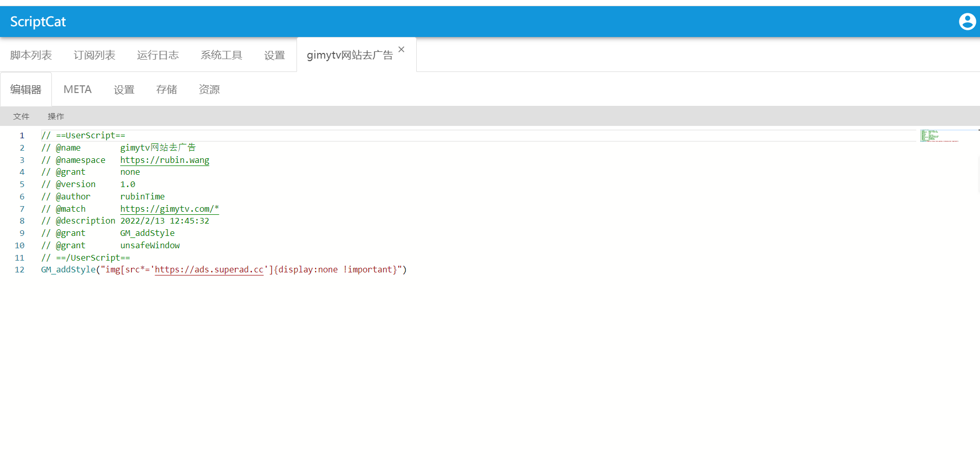The height and width of the screenshot is (460, 980).
Task: Open the script 设置 sub-tab
Action: click(124, 89)
